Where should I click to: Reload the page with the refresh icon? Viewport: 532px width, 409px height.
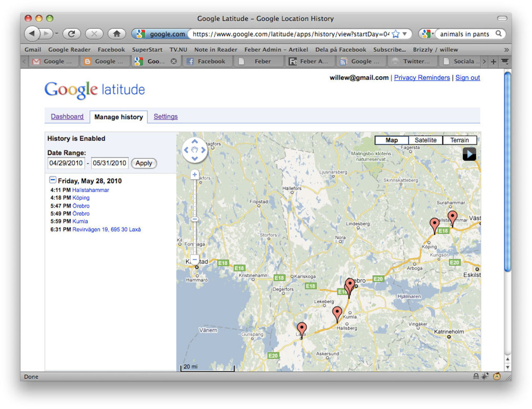pyautogui.click(x=71, y=34)
